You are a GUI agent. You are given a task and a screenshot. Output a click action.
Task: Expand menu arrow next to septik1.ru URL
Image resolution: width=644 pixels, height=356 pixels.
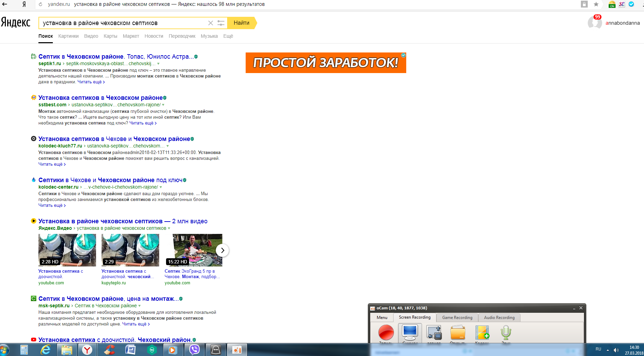[x=158, y=64]
